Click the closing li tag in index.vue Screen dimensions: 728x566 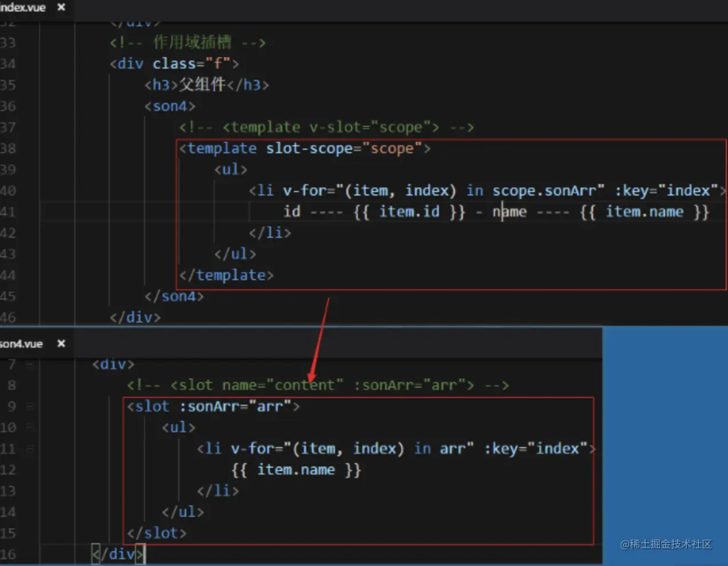point(270,233)
